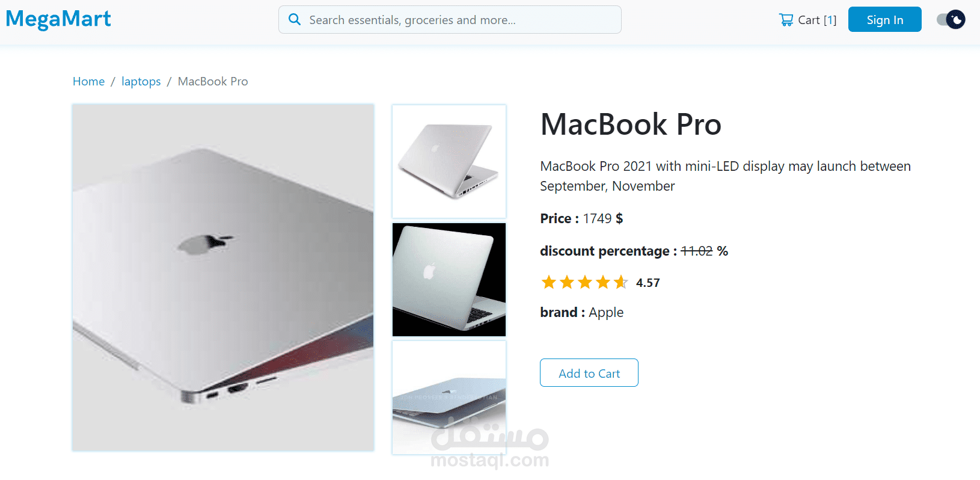Open the Cart [1] link
This screenshot has width=980, height=480.
pos(807,20)
